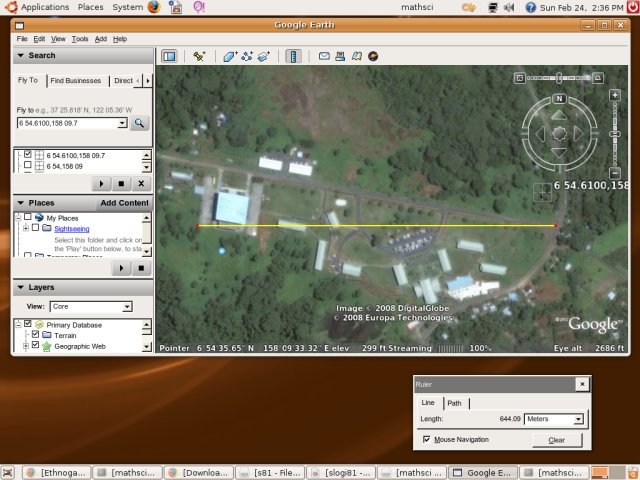Viewport: 640px width, 480px height.
Task: Open the Tools menu
Action: point(80,39)
